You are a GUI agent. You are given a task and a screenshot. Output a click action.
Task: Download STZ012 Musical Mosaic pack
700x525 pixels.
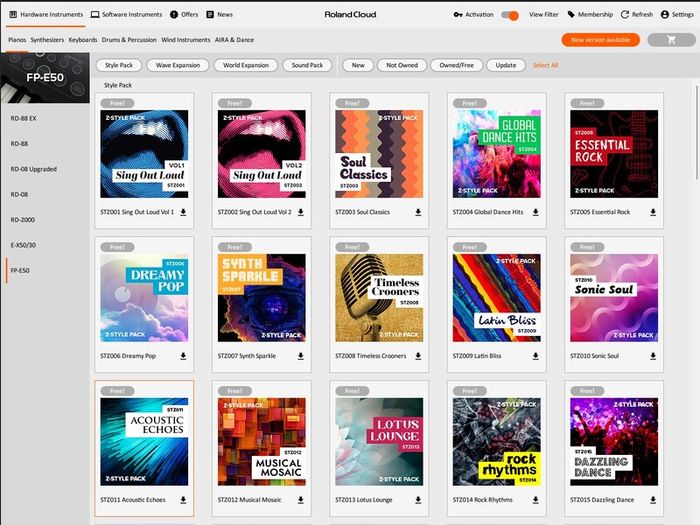click(x=300, y=500)
